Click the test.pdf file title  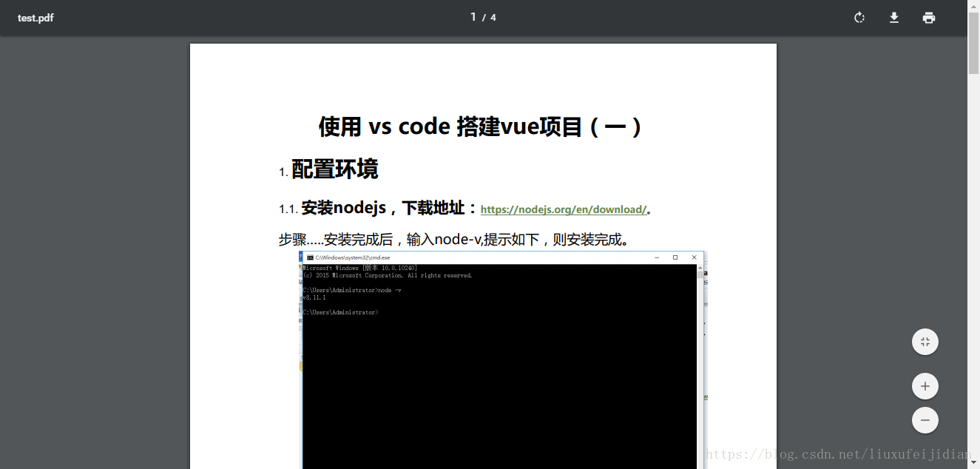(x=36, y=18)
